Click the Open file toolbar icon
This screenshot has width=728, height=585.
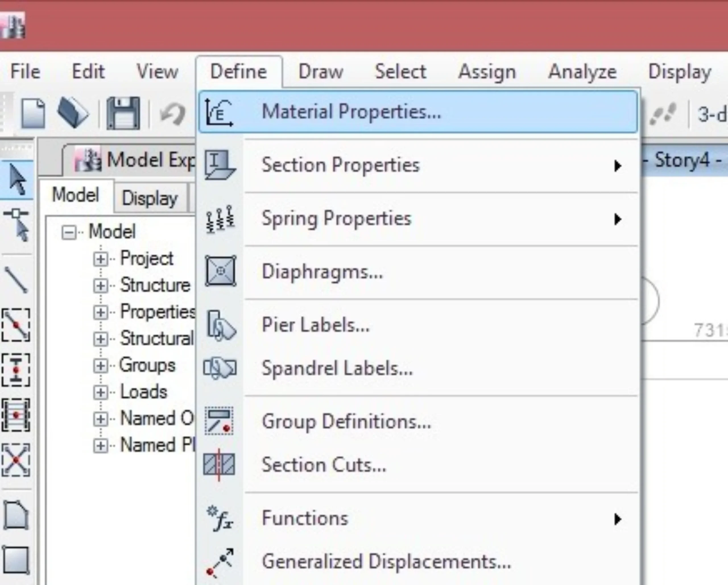click(x=73, y=113)
